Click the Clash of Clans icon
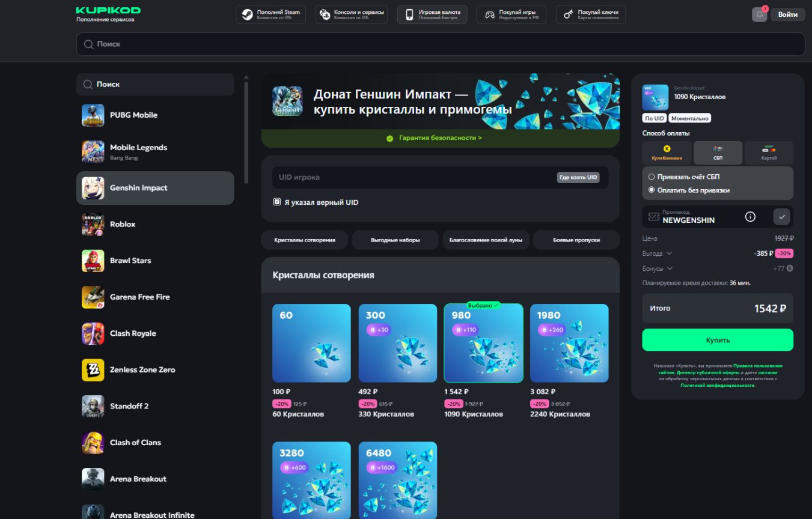The width and height of the screenshot is (812, 519). [x=93, y=443]
